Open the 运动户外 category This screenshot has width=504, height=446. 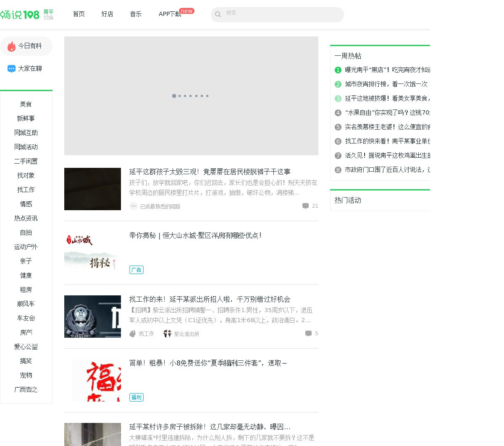(x=26, y=247)
